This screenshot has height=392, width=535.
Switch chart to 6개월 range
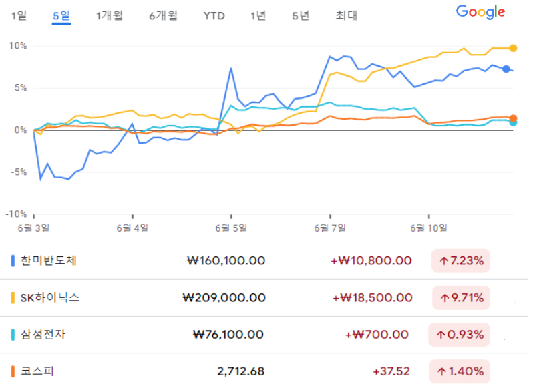click(163, 16)
